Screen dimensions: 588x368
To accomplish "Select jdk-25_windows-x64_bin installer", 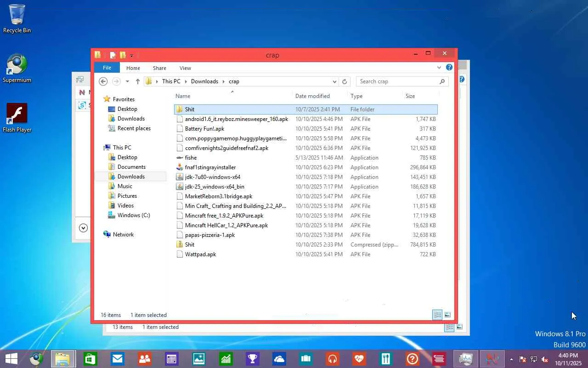I will coord(215,187).
